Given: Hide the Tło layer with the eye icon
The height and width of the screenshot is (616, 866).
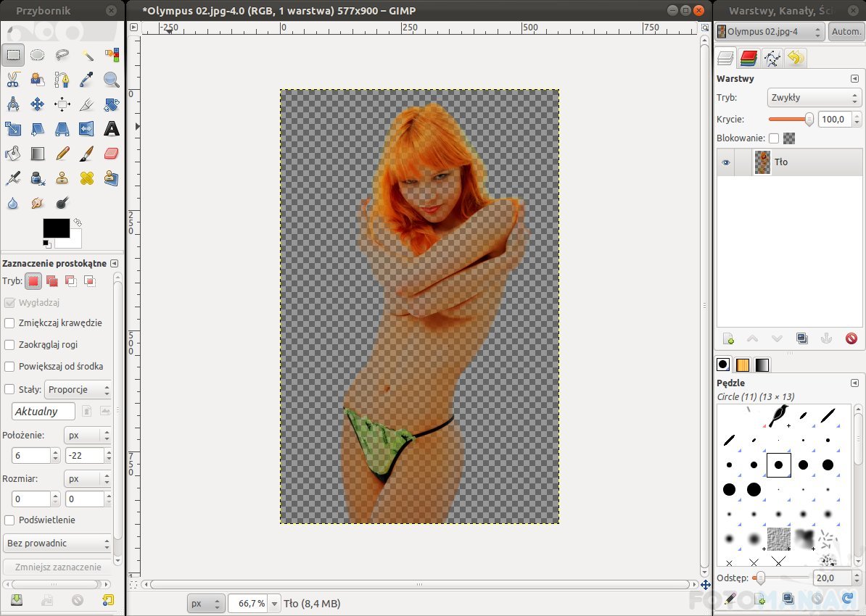Looking at the screenshot, I should 725,162.
